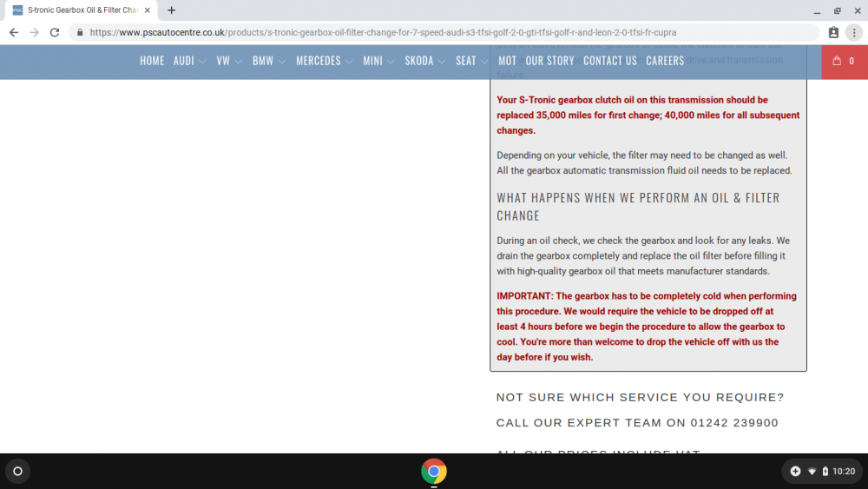This screenshot has width=868, height=489.
Task: Click paragraph starting During an oil check
Action: [643, 256]
